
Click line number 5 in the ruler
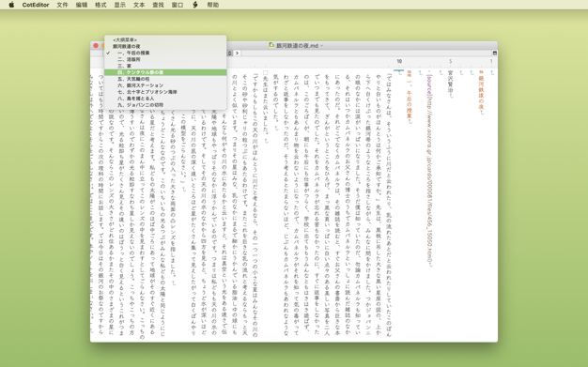450,61
